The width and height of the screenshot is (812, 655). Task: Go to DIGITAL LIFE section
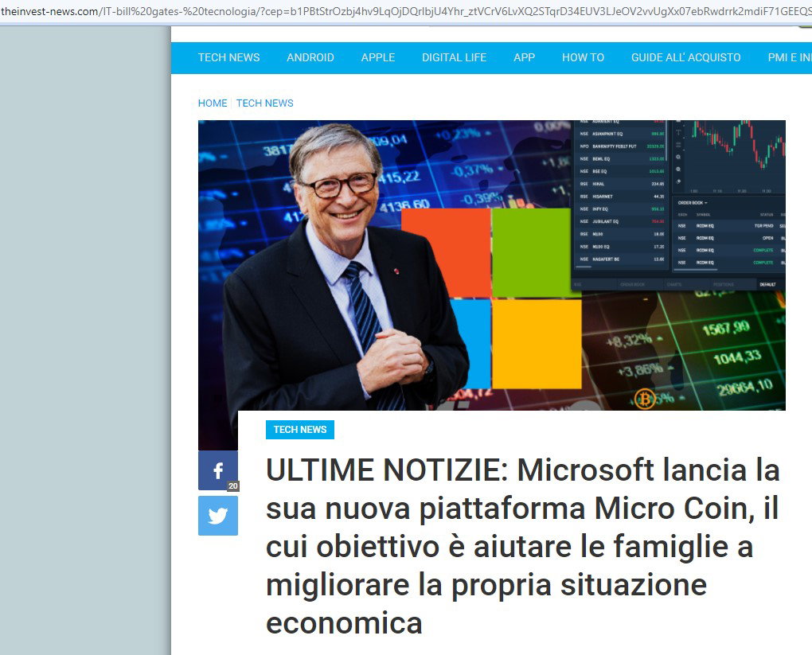click(454, 57)
